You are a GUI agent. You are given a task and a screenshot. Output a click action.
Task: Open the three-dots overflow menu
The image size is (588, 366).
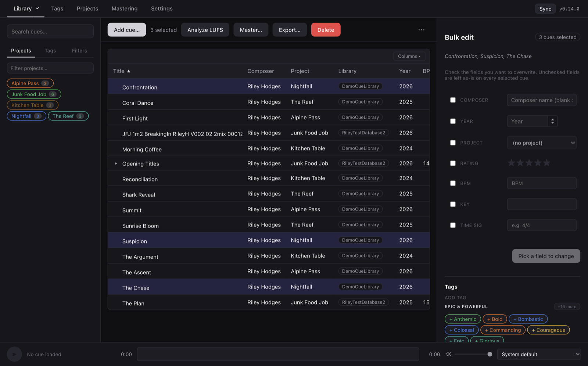[422, 30]
